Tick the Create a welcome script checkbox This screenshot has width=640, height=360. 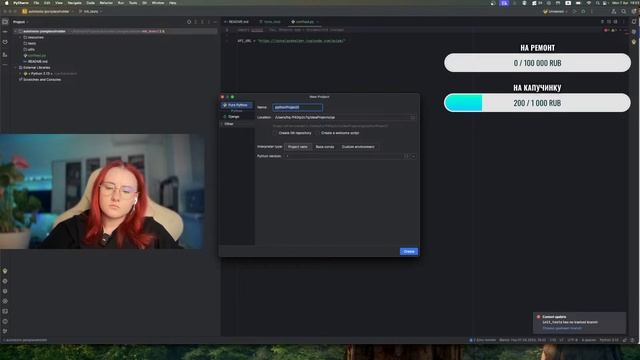click(318, 133)
